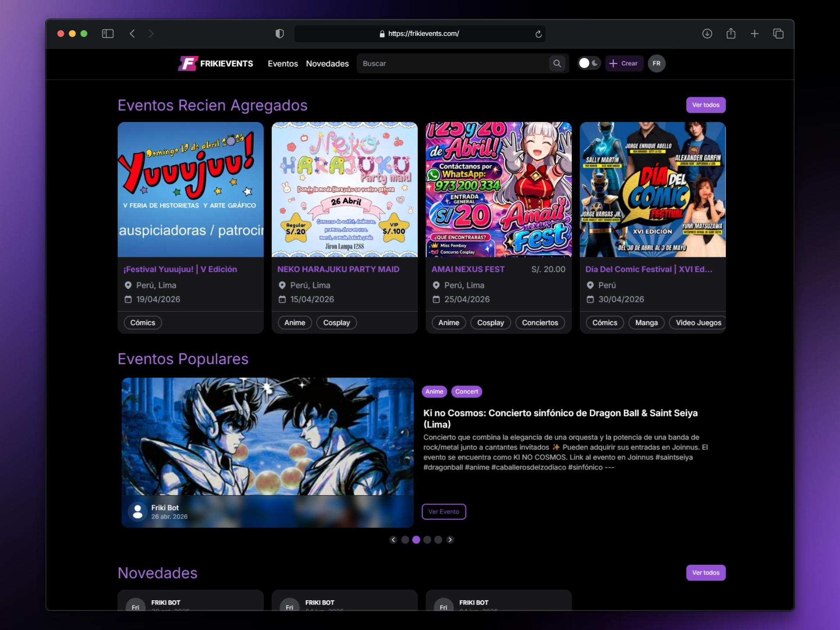Click the 19/04/2026 date text
This screenshot has width=840, height=630.
click(158, 299)
